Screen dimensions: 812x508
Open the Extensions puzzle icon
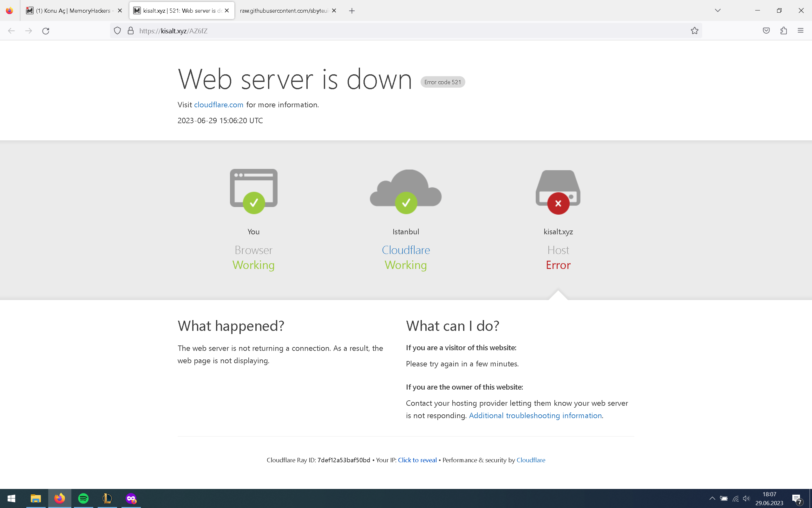click(x=783, y=31)
